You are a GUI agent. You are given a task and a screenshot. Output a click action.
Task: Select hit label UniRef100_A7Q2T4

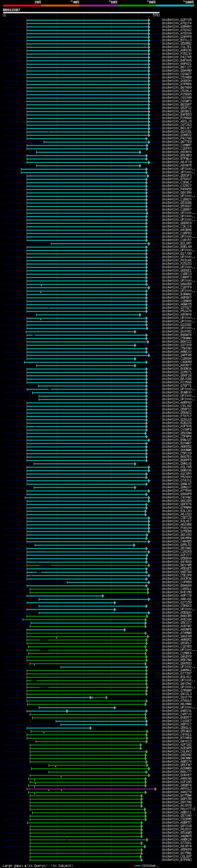point(177,23)
